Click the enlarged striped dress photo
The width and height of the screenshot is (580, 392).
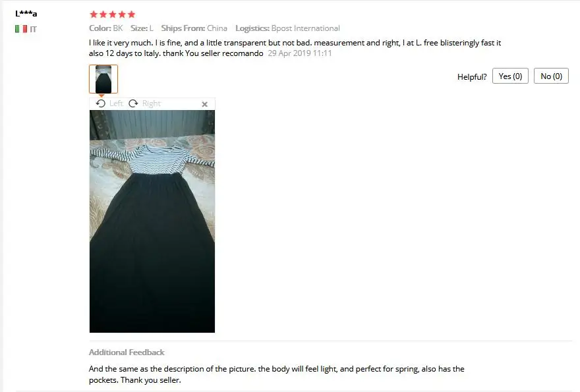click(x=152, y=221)
